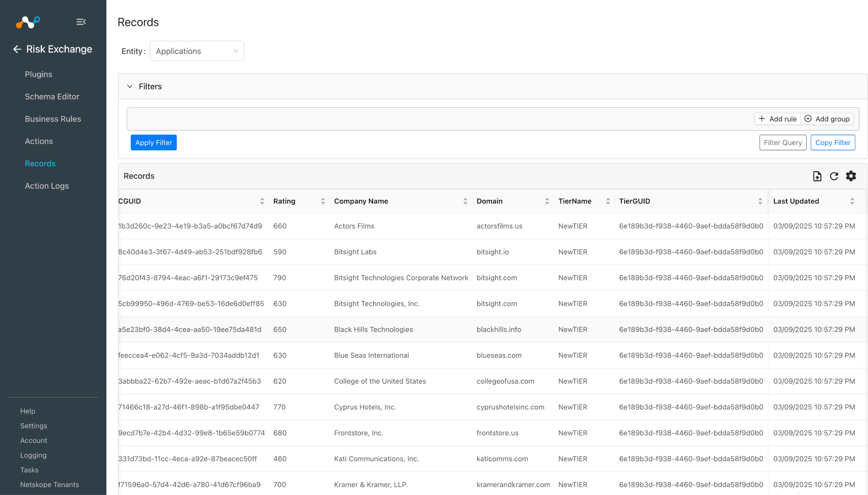Select the Bitsight Labs company cell
Image resolution: width=868 pixels, height=495 pixels.
(x=355, y=252)
